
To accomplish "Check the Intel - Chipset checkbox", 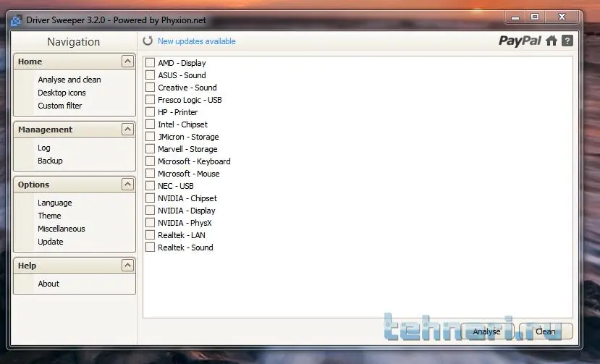I will (150, 124).
